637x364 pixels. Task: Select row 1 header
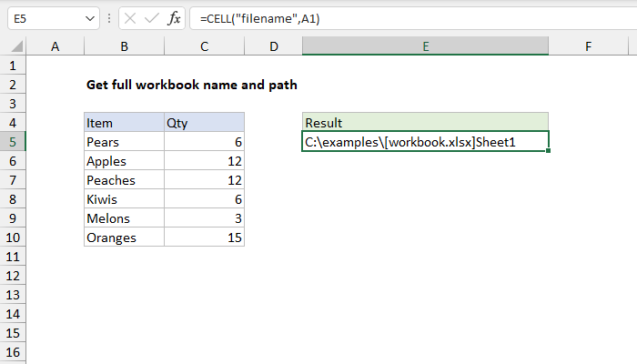[13, 66]
